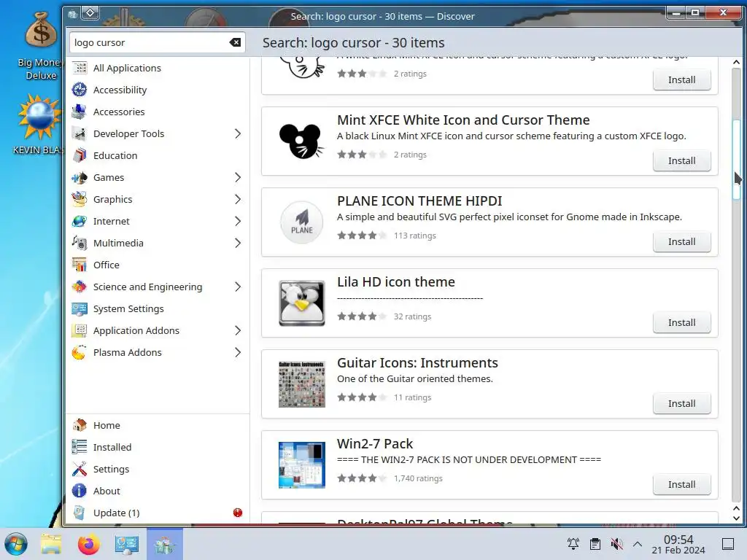Viewport: 747px width, 560px height.
Task: Choose the Accessories category icon
Action: click(79, 112)
